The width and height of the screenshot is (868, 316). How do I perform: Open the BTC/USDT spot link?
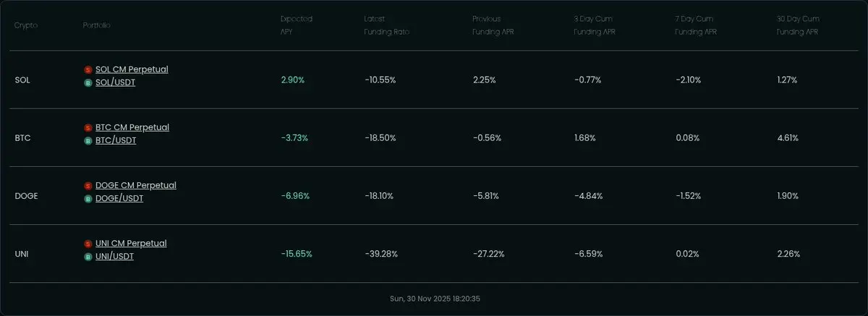point(116,140)
